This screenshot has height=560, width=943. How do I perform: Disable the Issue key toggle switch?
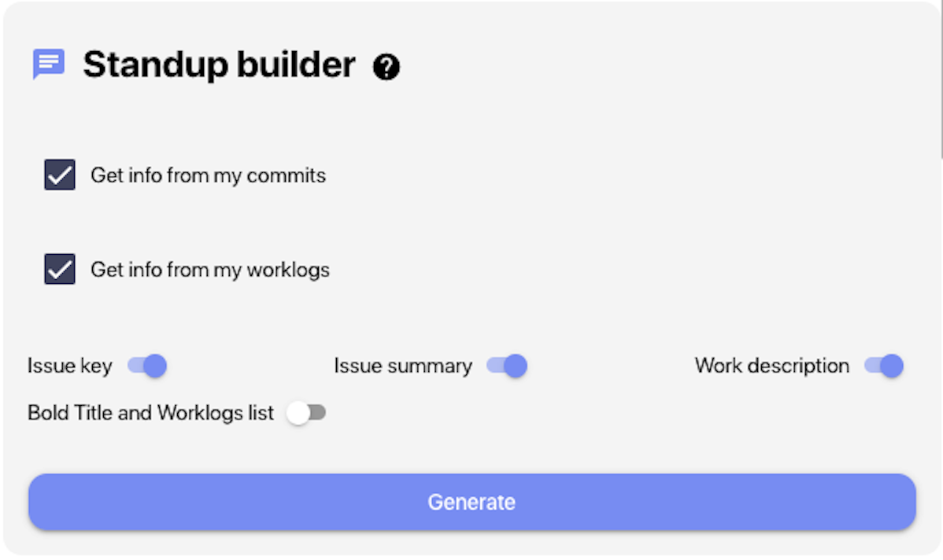click(x=147, y=365)
